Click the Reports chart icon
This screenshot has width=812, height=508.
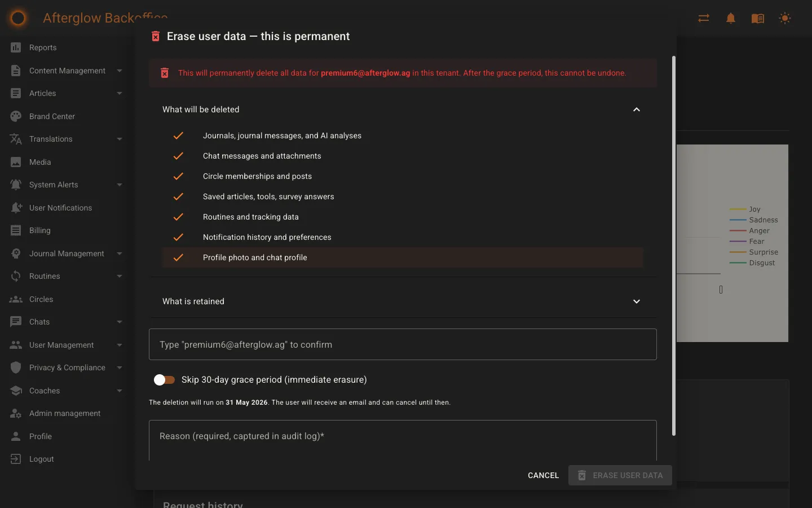coord(16,47)
